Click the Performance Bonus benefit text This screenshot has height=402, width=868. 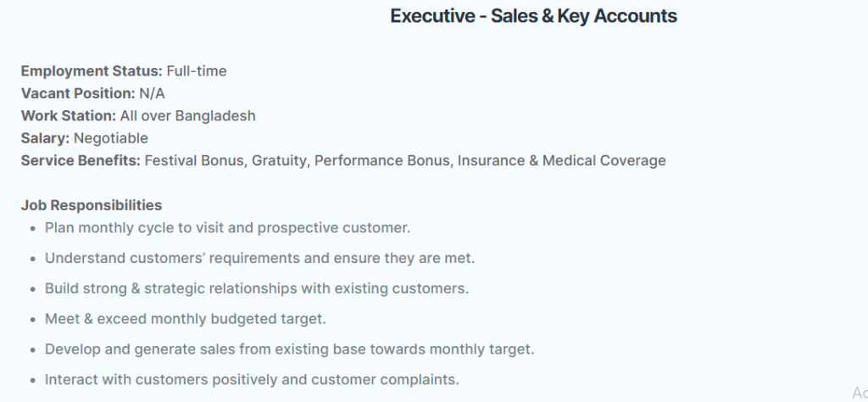382,160
